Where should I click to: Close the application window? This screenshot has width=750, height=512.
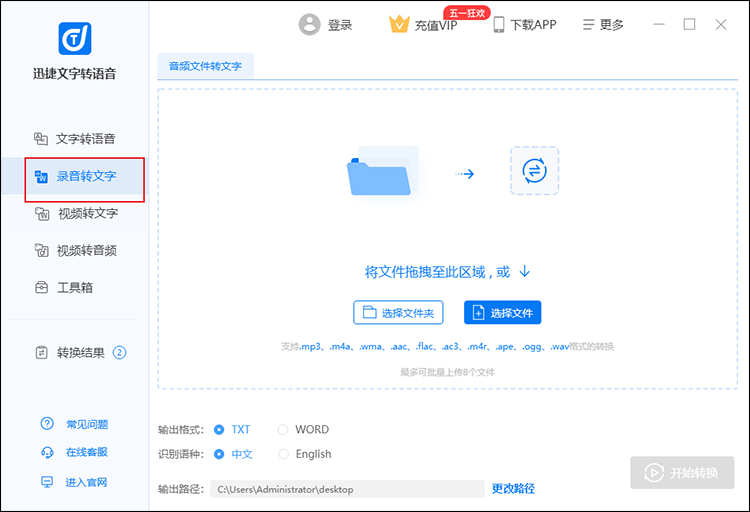click(x=721, y=24)
